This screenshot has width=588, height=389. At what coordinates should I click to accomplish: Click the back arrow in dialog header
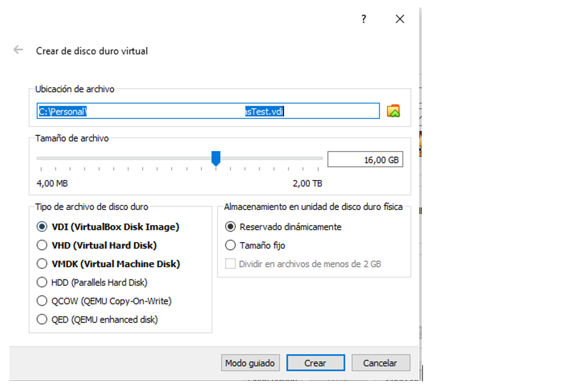(x=18, y=50)
